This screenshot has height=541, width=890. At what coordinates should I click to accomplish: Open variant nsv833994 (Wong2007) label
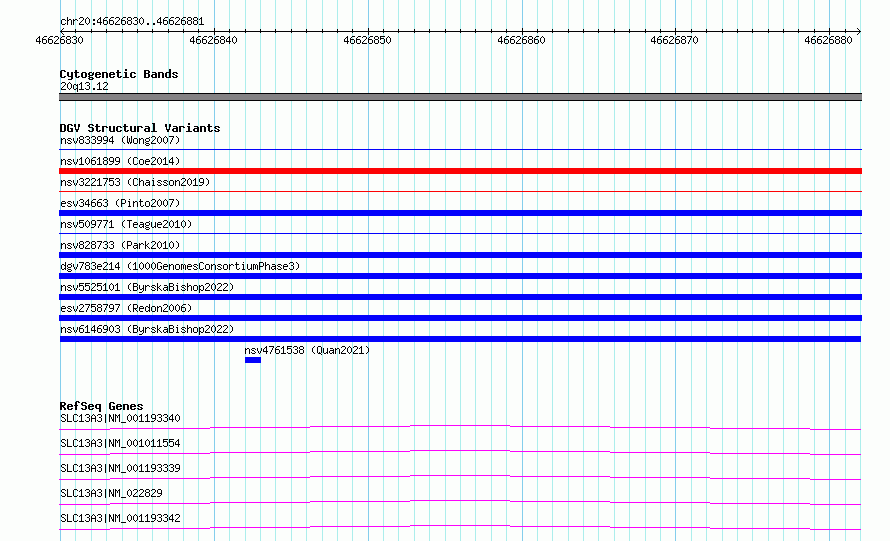[x=120, y=140]
